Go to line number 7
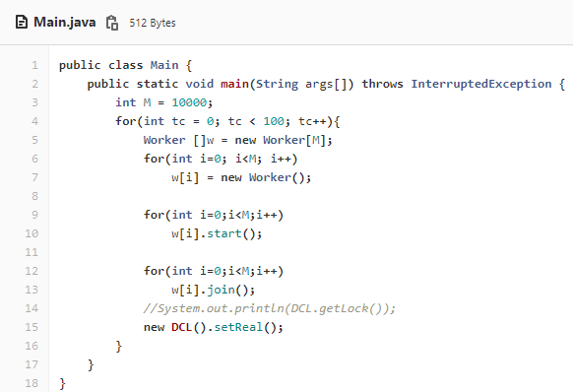 (x=34, y=177)
